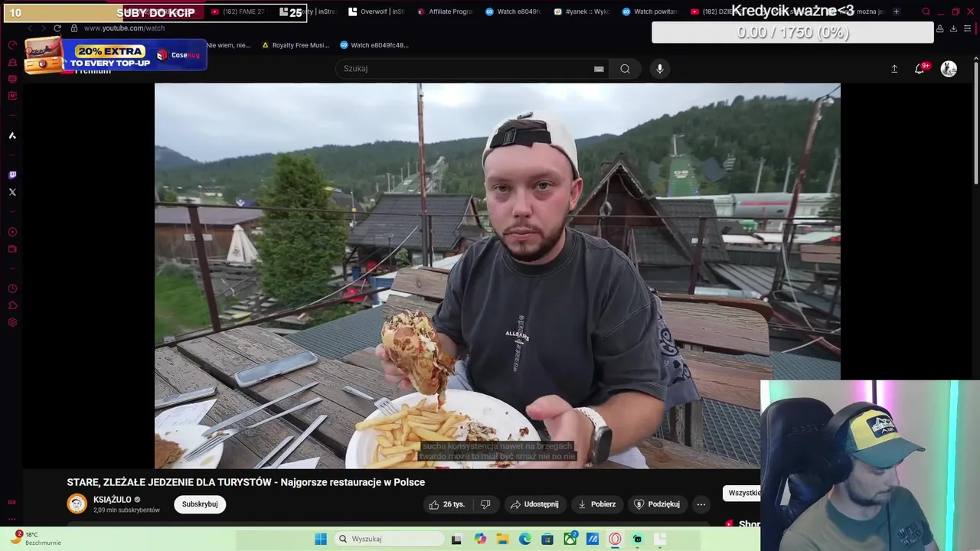The height and width of the screenshot is (551, 980).
Task: Open the more actions three-dot menu
Action: point(701,504)
